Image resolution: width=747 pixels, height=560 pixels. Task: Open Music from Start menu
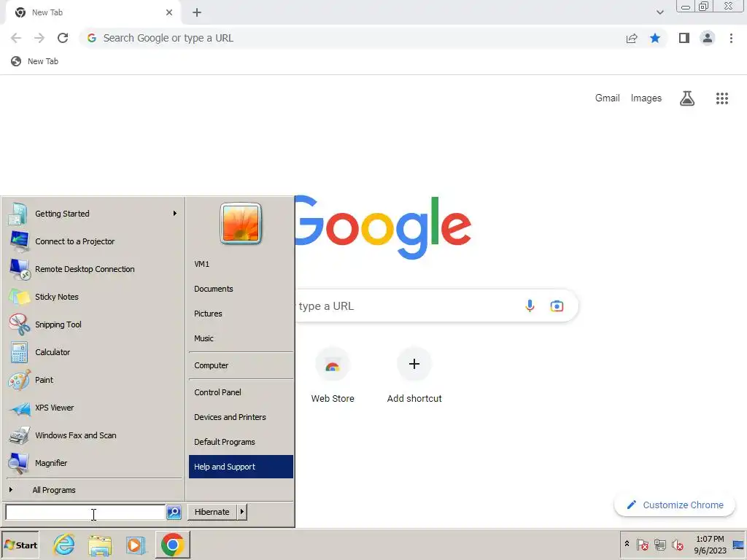click(x=241, y=338)
